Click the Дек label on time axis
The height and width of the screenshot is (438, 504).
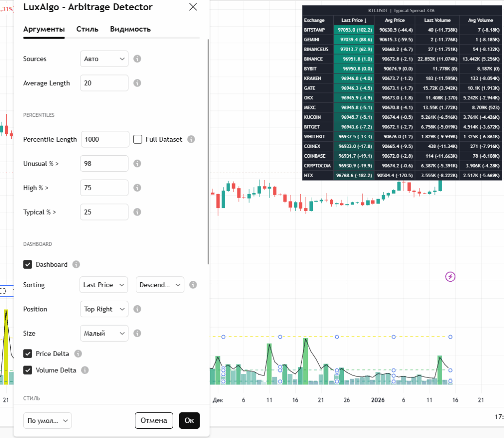coord(217,400)
